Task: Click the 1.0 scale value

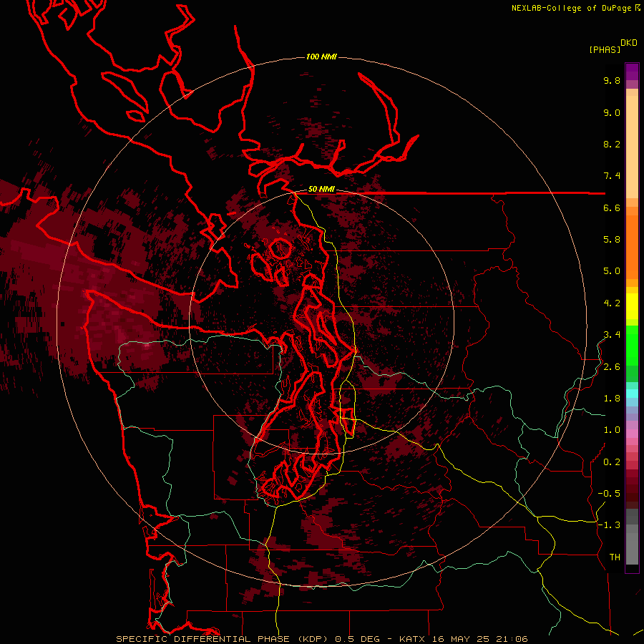Action: pyautogui.click(x=612, y=430)
